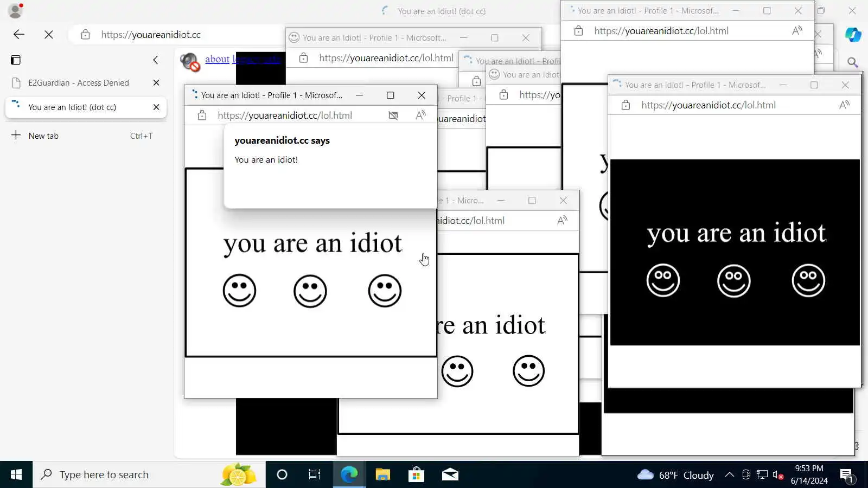The width and height of the screenshot is (868, 488).
Task: Show hidden system tray icons
Action: (x=730, y=475)
